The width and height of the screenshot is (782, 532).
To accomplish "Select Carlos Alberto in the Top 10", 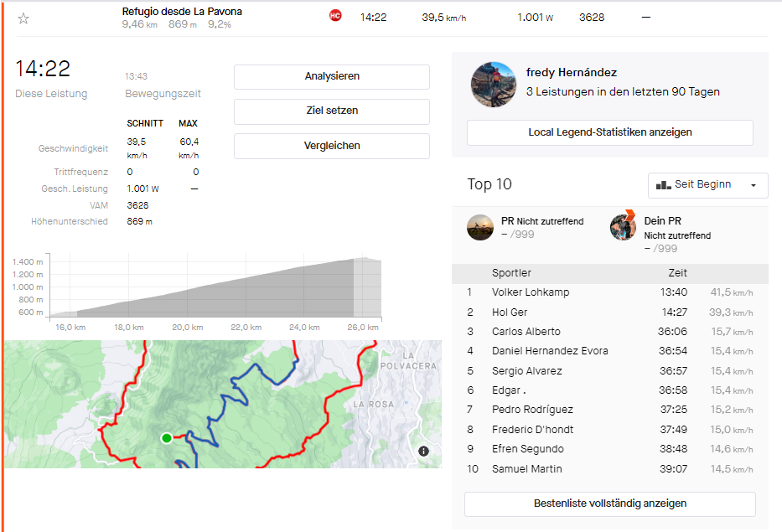I will (526, 332).
